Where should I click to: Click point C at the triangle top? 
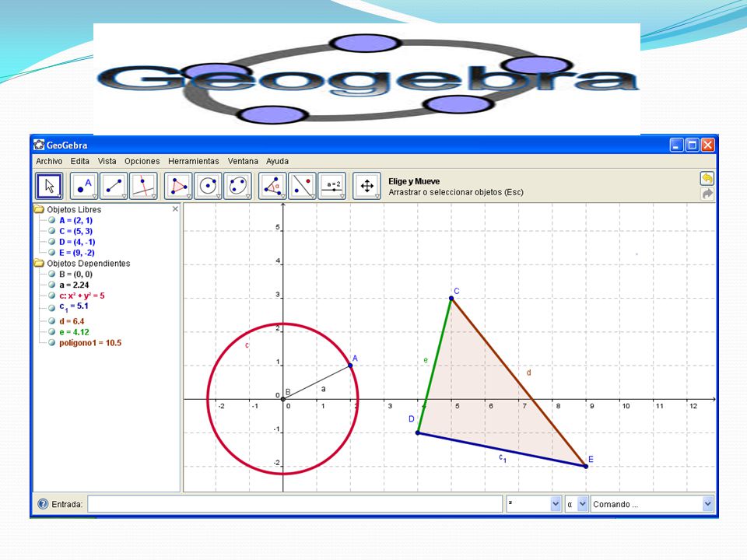click(x=451, y=298)
